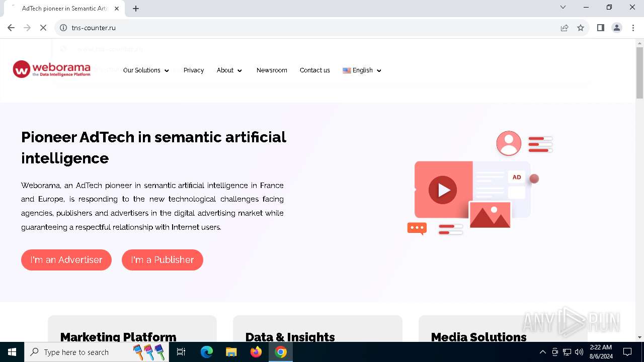The image size is (644, 362).
Task: Expand the About menu
Action: [x=229, y=70]
